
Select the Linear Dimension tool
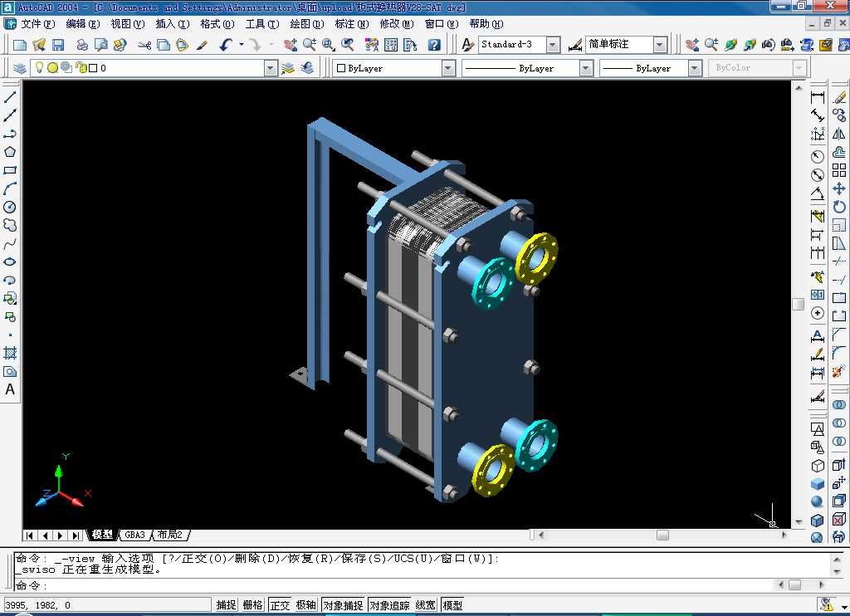coord(818,98)
